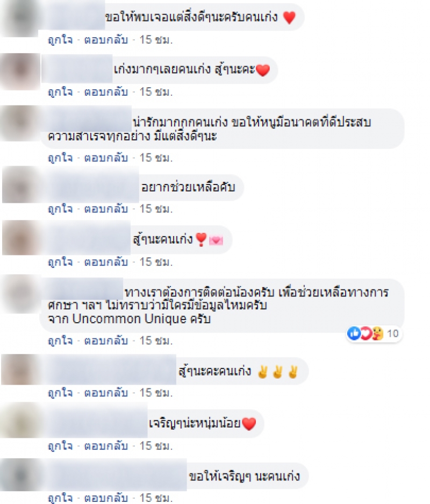Open the 15 ชม. timestamp under the last comment
The height and width of the screenshot is (504, 430).
pyautogui.click(x=156, y=498)
